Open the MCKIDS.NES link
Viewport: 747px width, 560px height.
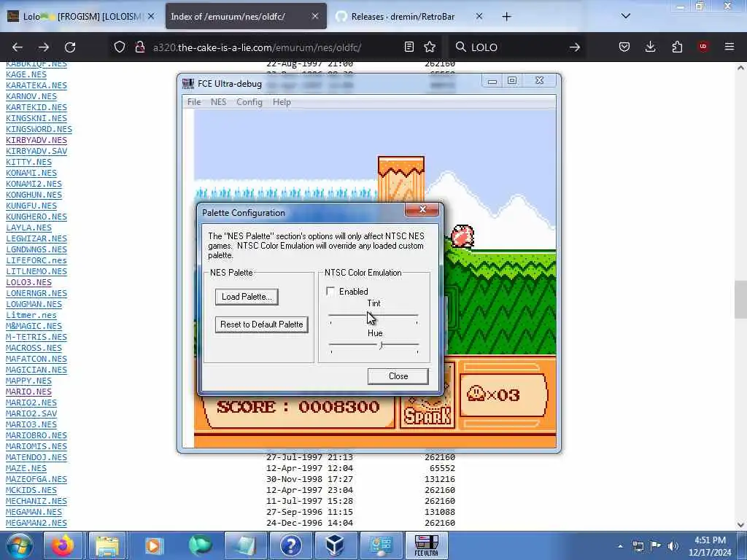coord(31,490)
